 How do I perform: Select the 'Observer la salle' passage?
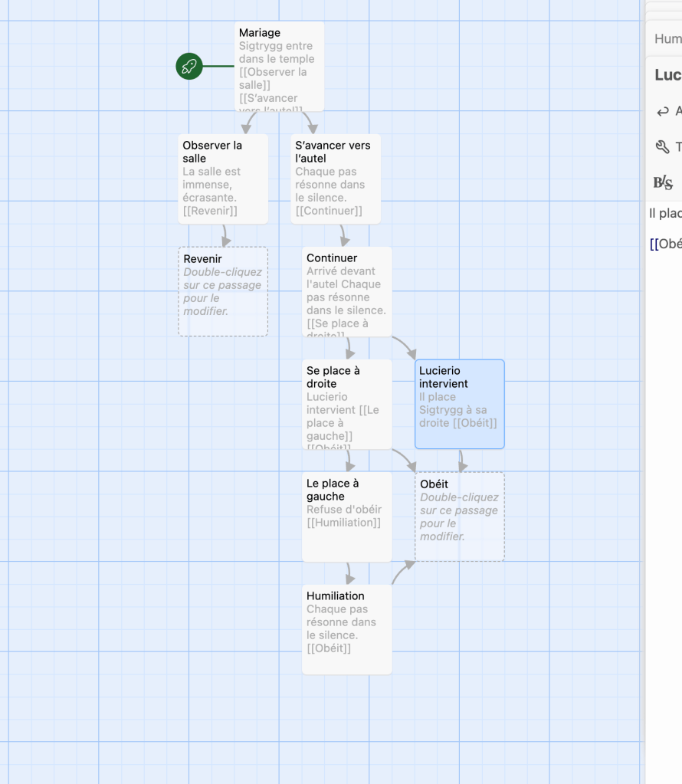coord(223,179)
